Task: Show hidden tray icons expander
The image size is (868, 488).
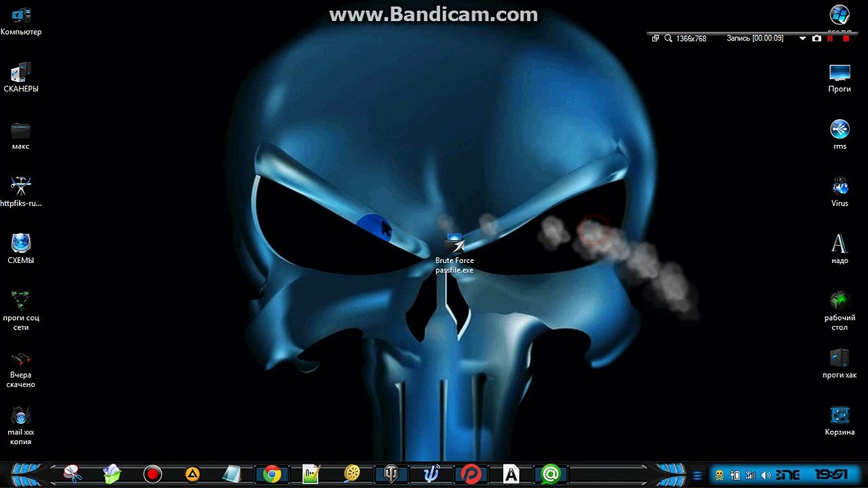Action: pyautogui.click(x=697, y=475)
